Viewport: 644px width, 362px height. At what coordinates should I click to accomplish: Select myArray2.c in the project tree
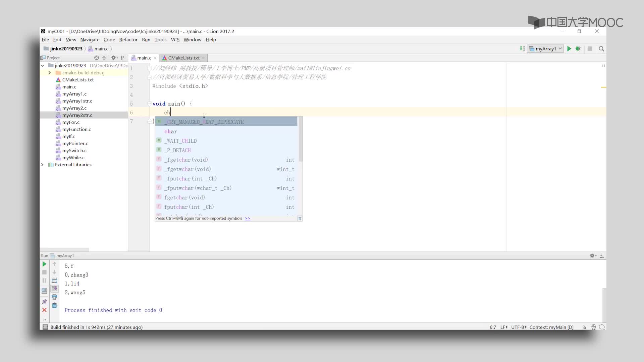pyautogui.click(x=74, y=108)
